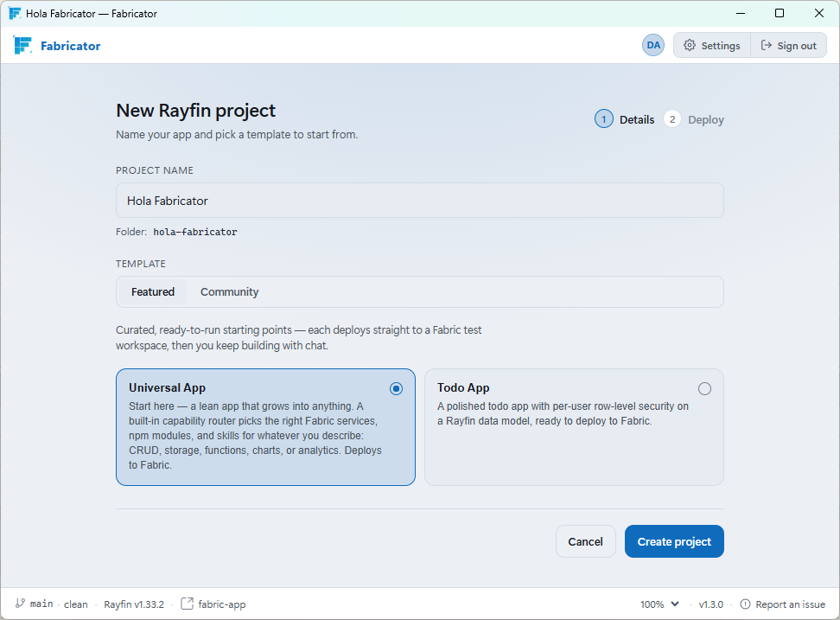Close the Fabricator window
840x620 pixels.
(819, 13)
